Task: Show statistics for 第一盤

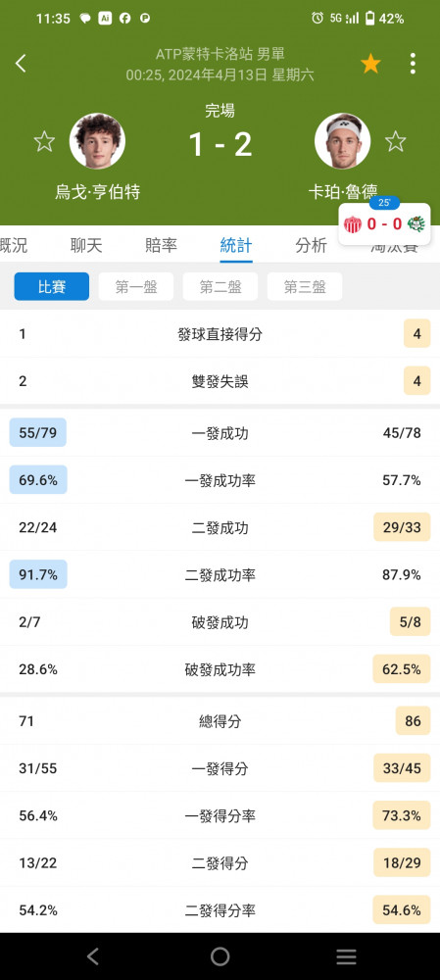Action: click(136, 287)
